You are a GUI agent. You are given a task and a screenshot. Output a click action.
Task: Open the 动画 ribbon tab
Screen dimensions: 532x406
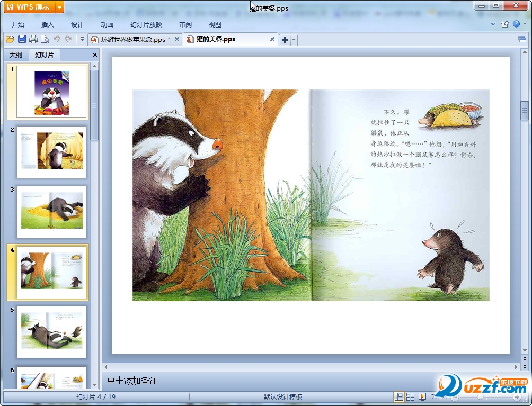(107, 25)
